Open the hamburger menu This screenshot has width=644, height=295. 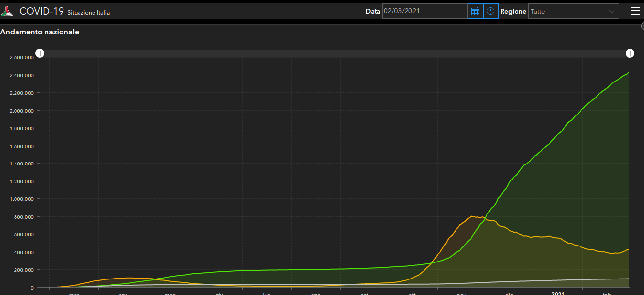pos(635,11)
